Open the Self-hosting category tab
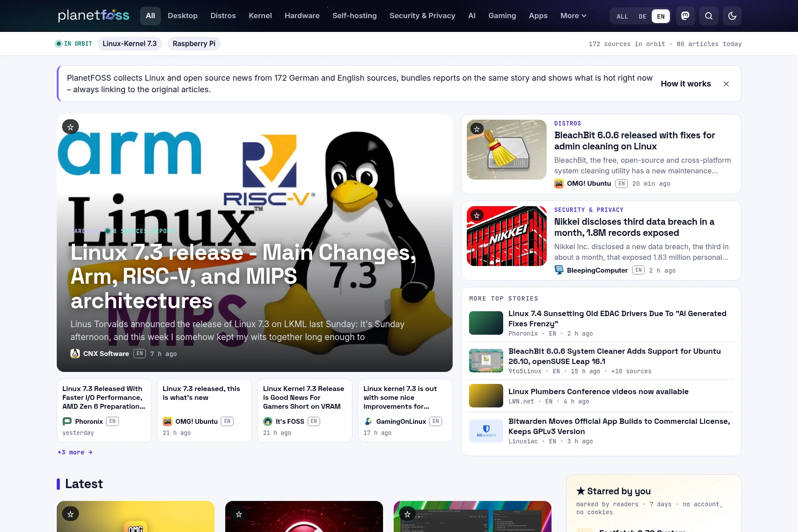Screen dimensions: 798x532 (x=355, y=16)
